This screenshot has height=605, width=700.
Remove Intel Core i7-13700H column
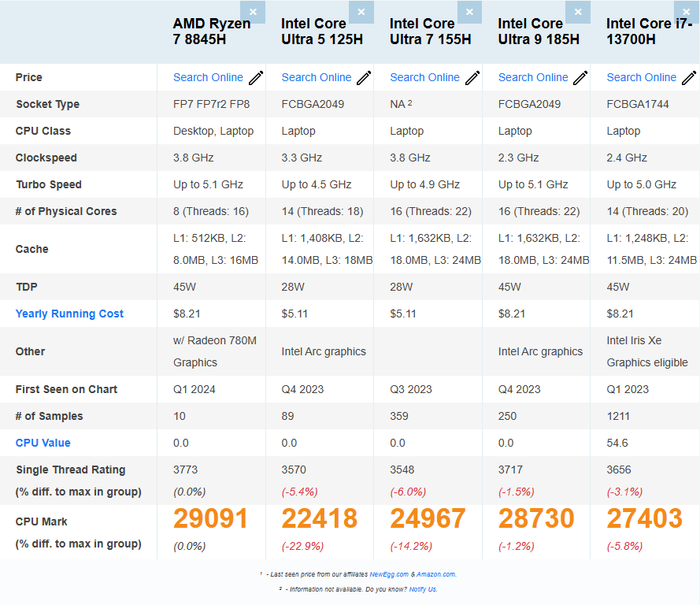(x=687, y=12)
